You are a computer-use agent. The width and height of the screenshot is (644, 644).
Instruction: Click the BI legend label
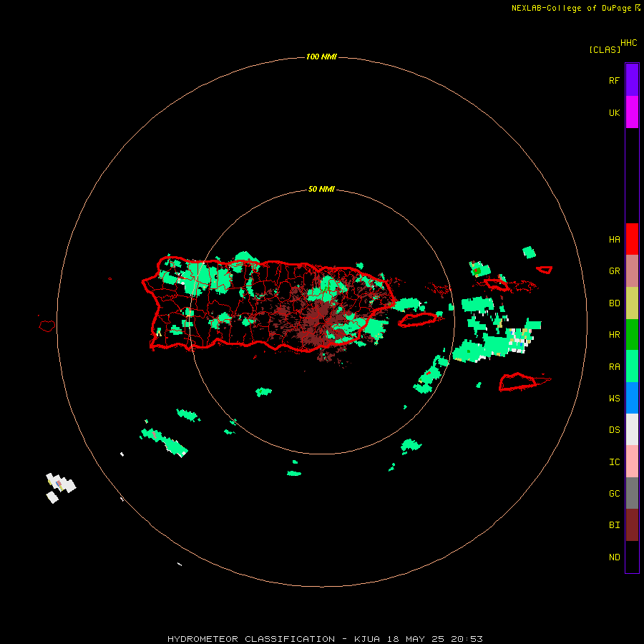(x=614, y=525)
